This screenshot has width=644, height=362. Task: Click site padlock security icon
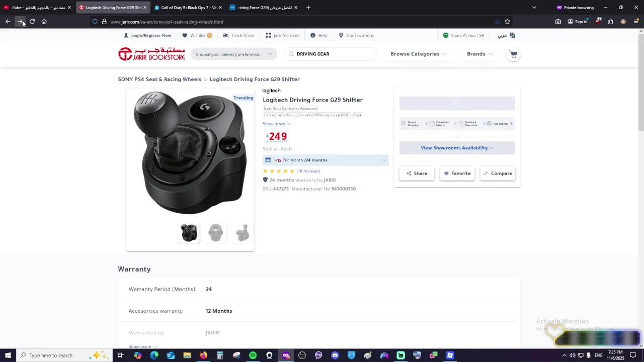[104, 22]
